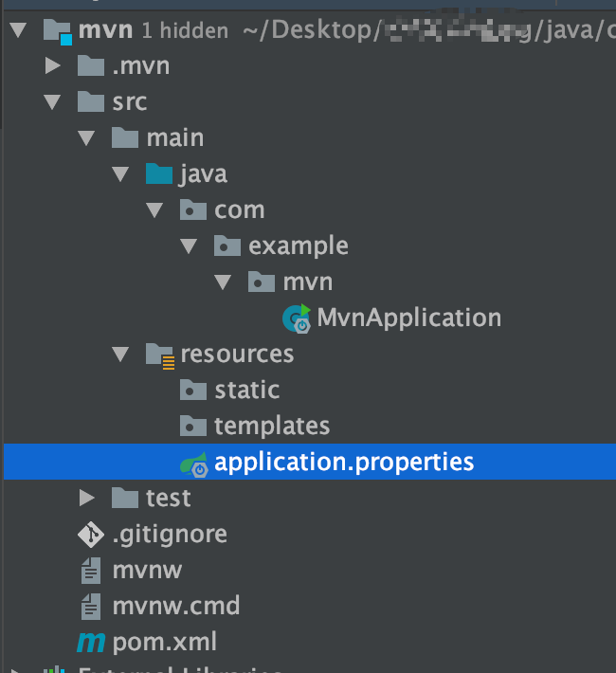This screenshot has width=616, height=673.
Task: Select the src folder label
Action: point(130,102)
